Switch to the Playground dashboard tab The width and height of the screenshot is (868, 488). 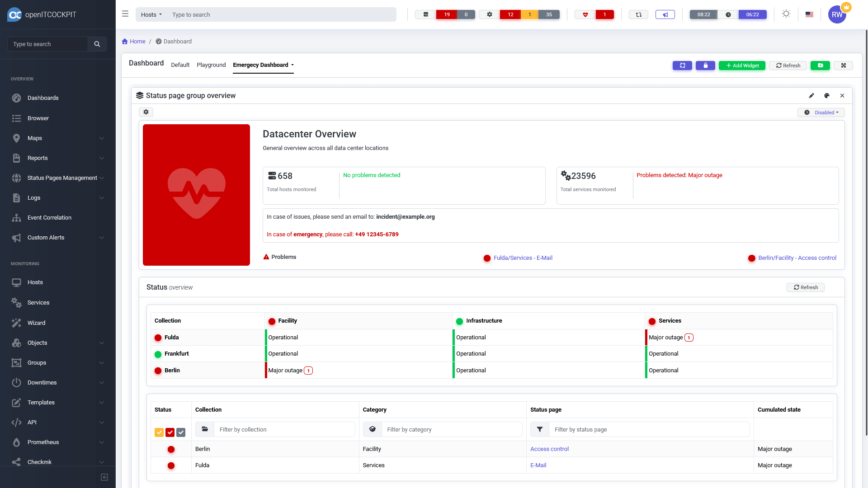click(211, 65)
